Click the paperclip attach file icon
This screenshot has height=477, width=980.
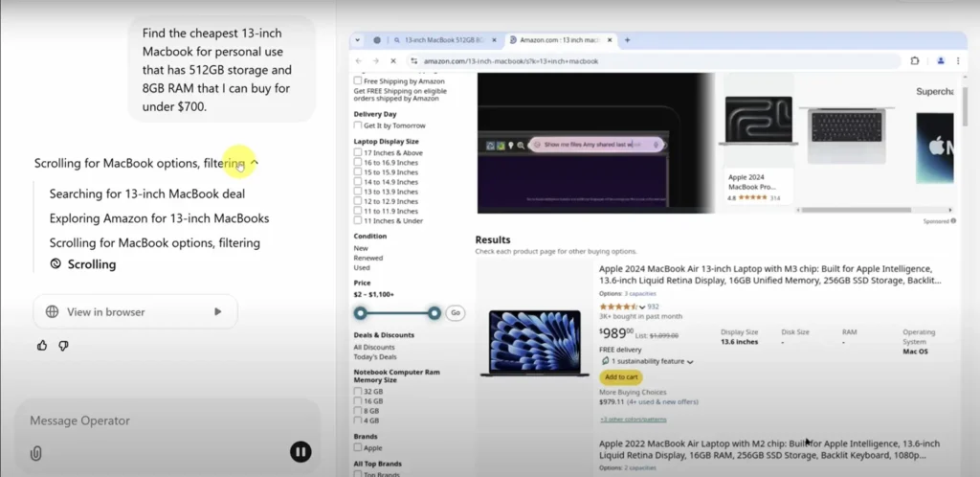tap(36, 453)
